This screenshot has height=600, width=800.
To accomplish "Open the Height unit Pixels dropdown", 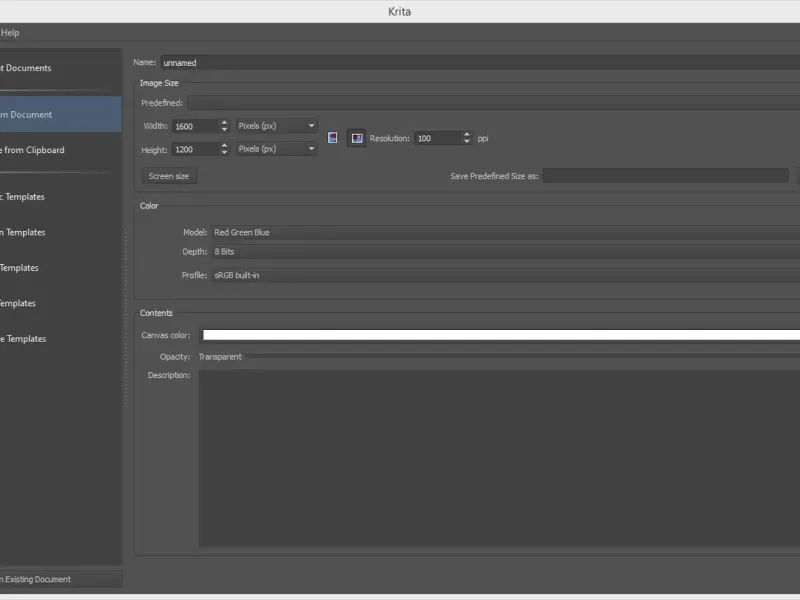I will tap(276, 149).
